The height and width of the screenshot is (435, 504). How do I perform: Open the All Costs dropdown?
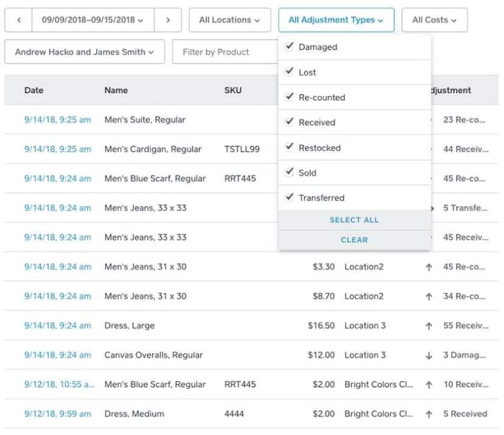435,19
